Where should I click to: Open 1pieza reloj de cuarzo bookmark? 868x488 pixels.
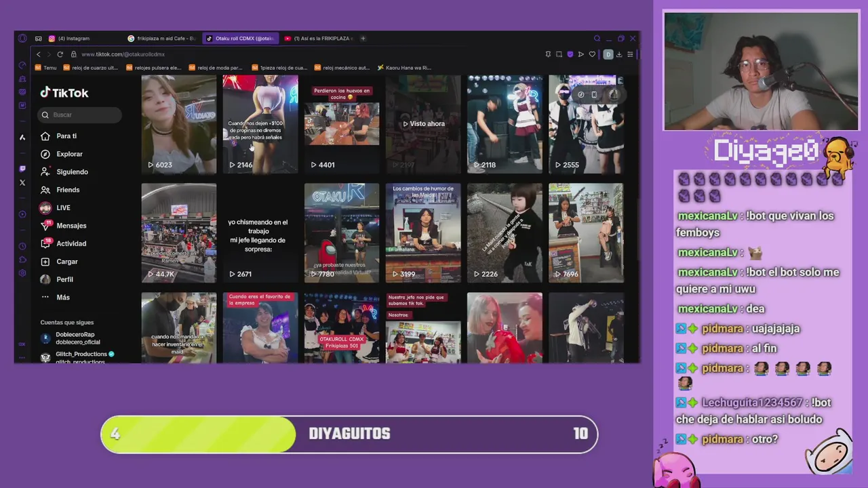(279, 68)
